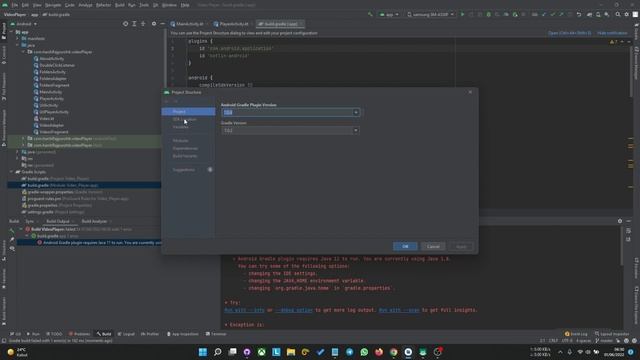Click the --debug option link
Image resolution: width=640 pixels, height=360 pixels.
click(293, 310)
